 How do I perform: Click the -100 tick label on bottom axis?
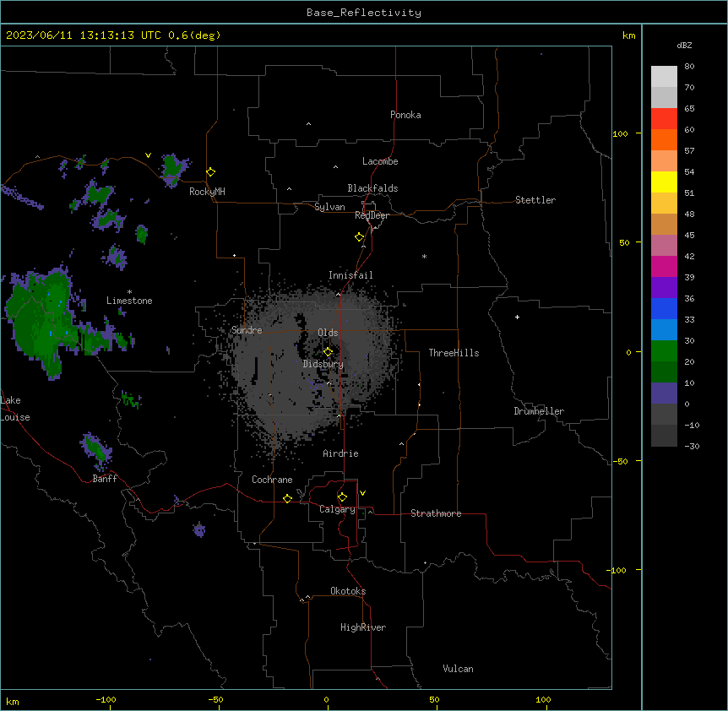tap(106, 699)
